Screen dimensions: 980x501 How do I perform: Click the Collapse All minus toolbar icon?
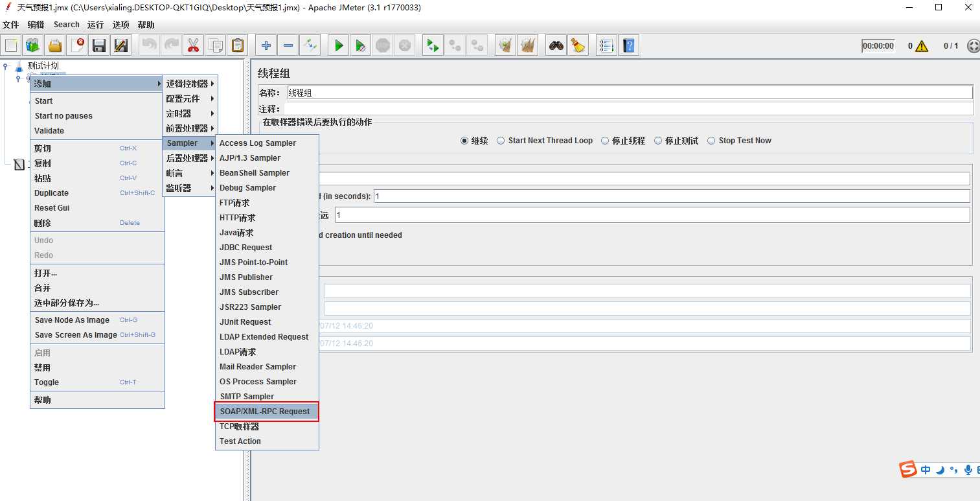288,45
